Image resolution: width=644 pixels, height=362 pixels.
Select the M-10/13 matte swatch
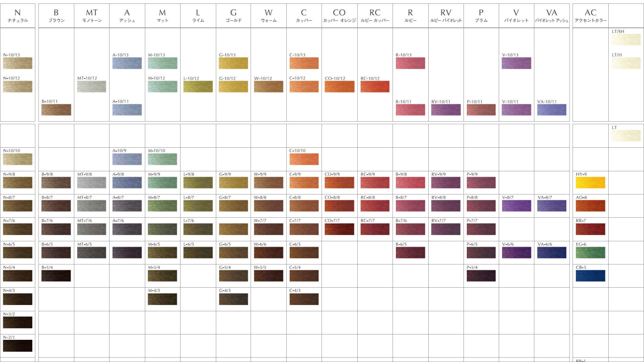[x=162, y=63]
